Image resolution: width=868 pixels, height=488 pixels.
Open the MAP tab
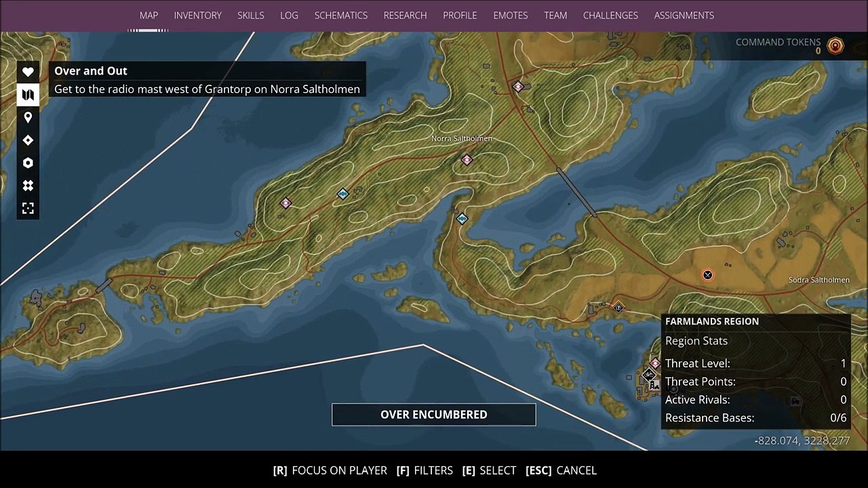point(149,15)
